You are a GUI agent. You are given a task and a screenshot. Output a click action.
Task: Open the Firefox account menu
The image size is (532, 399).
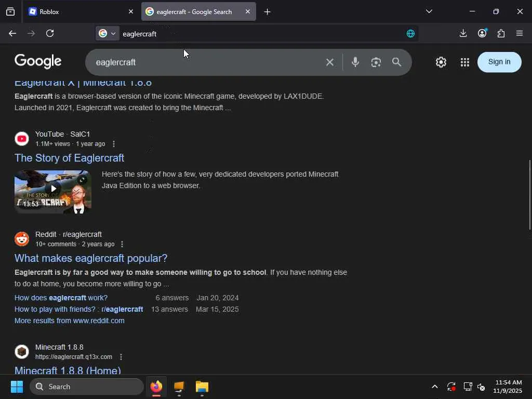tap(482, 33)
